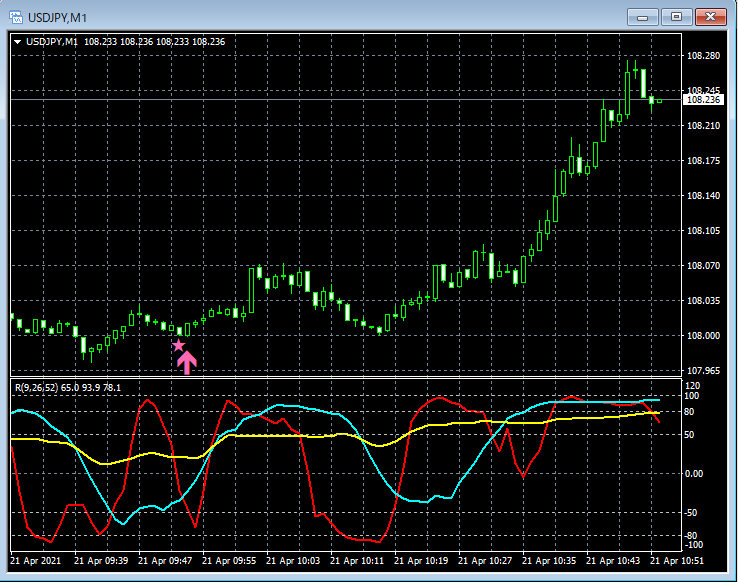Viewport: 739px width, 582px height.
Task: Click the 21 Apr 10:35 time label
Action: click(549, 561)
